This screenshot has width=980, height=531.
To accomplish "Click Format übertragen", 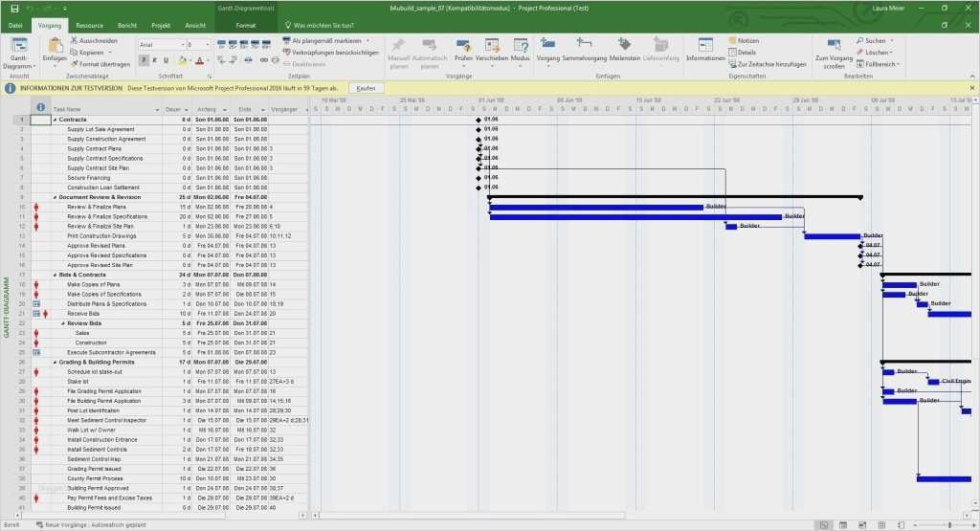I will (x=100, y=64).
